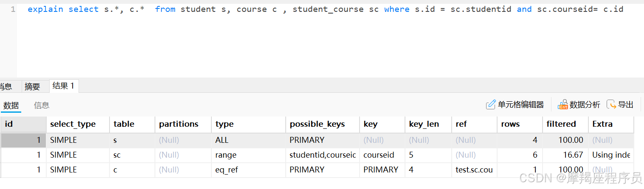Click the Extra column header
Viewport: 644px width, 189px height.
click(602, 124)
